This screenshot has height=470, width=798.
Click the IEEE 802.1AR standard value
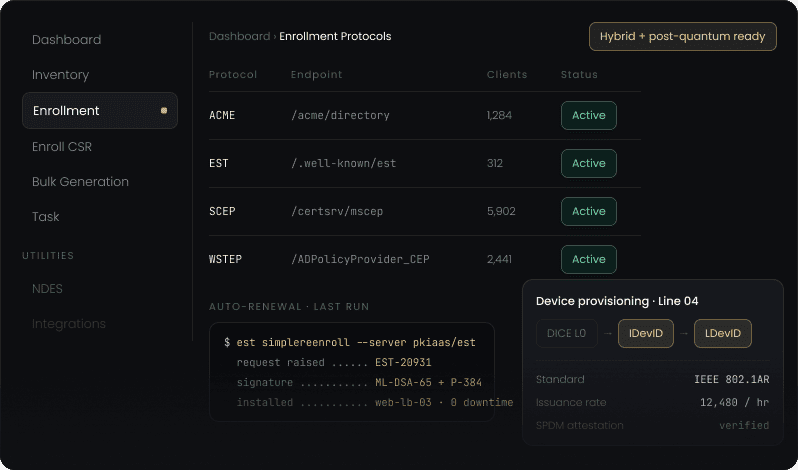point(732,379)
